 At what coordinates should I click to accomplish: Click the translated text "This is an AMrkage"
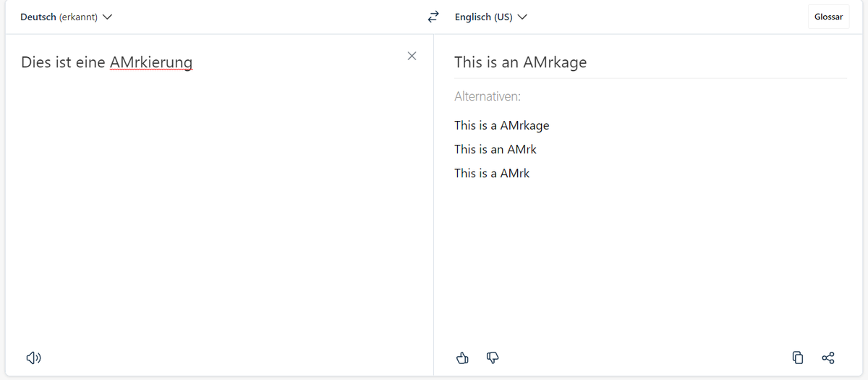(521, 62)
